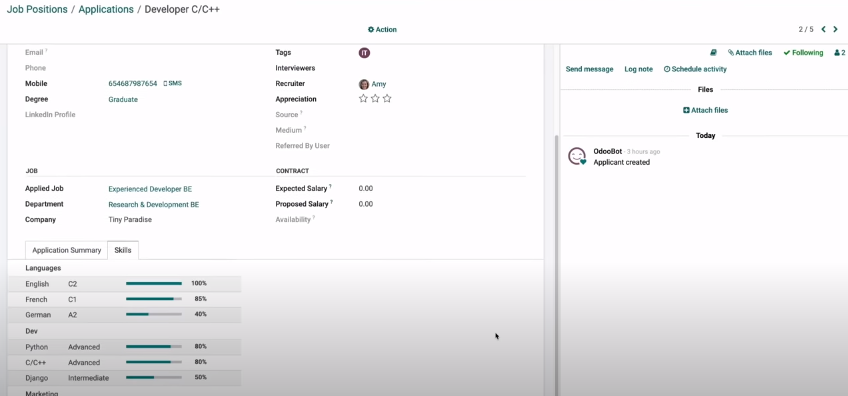This screenshot has height=396, width=848.
Task: Click Expected Salary value 0.00
Action: 366,189
